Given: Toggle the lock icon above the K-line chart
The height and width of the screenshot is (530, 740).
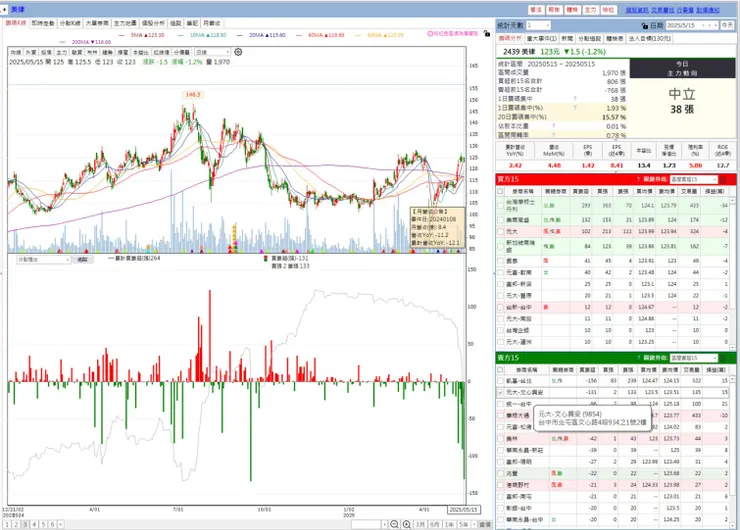Looking at the screenshot, I should tap(487, 34).
